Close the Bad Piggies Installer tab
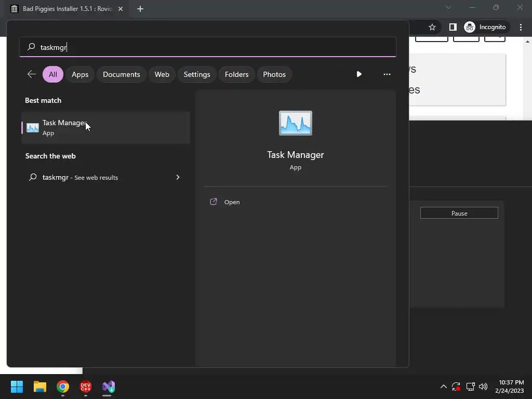Image resolution: width=532 pixels, height=399 pixels. [x=121, y=9]
